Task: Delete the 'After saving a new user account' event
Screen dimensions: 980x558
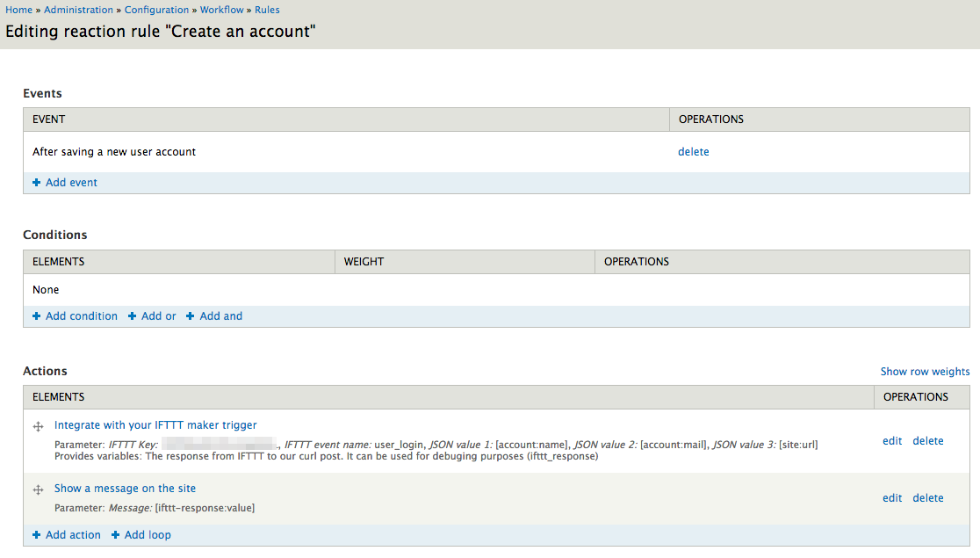Action: [x=693, y=151]
